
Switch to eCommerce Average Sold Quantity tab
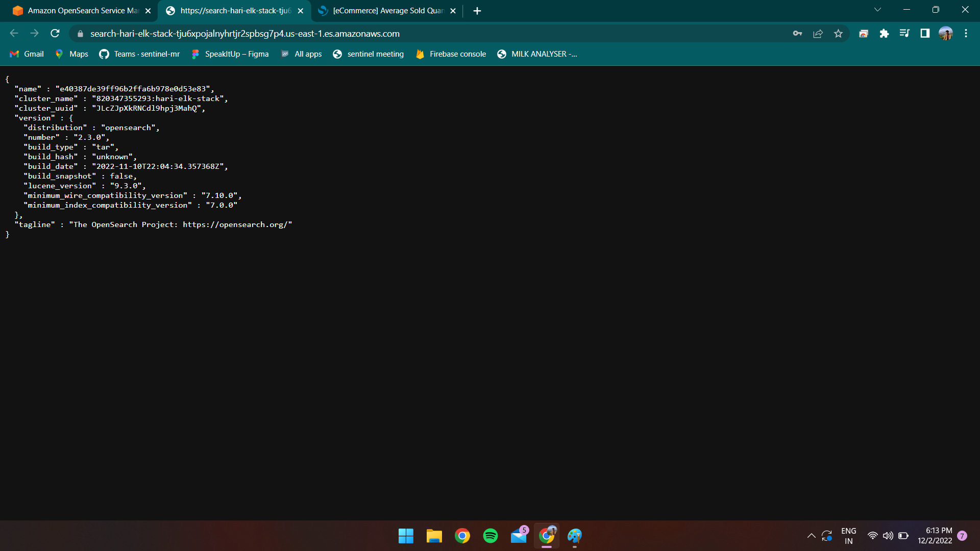tap(388, 11)
